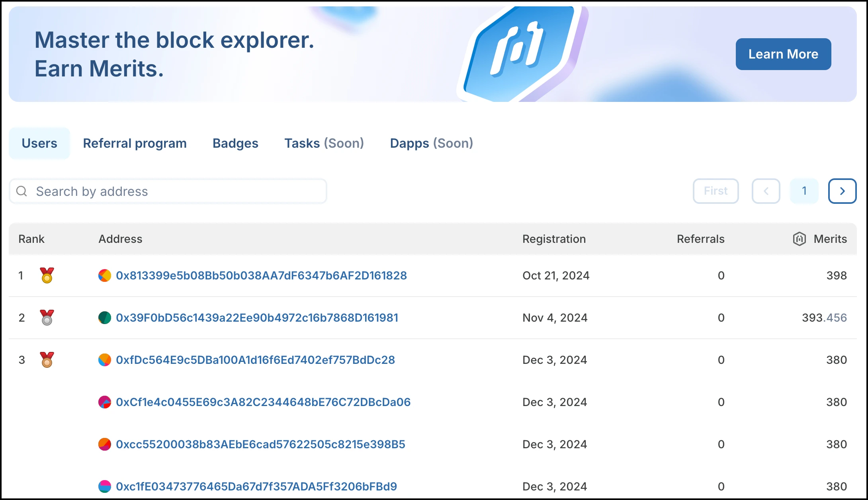The width and height of the screenshot is (868, 500).
Task: Focus the Search by address field
Action: click(175, 191)
